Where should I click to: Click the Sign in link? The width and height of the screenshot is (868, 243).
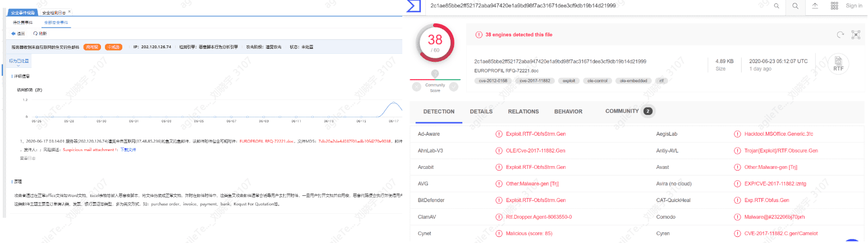click(x=853, y=6)
